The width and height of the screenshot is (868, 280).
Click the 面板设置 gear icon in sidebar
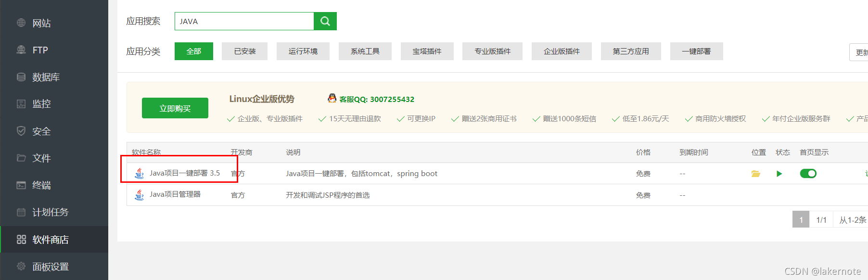point(21,266)
